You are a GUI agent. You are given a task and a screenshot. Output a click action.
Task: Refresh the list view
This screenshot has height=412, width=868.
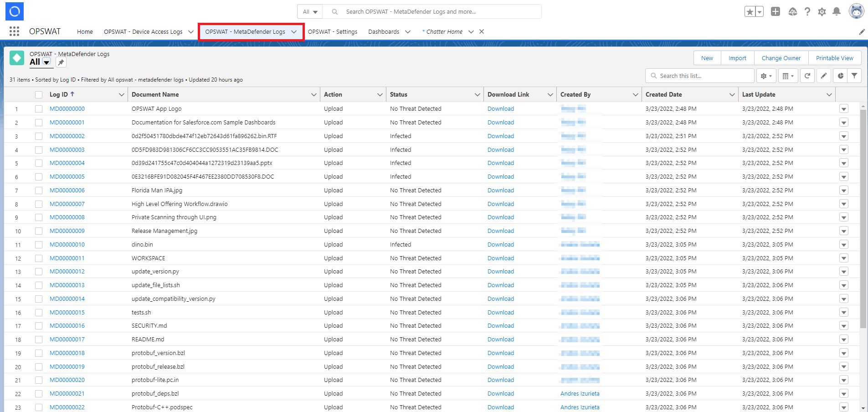[x=807, y=76]
